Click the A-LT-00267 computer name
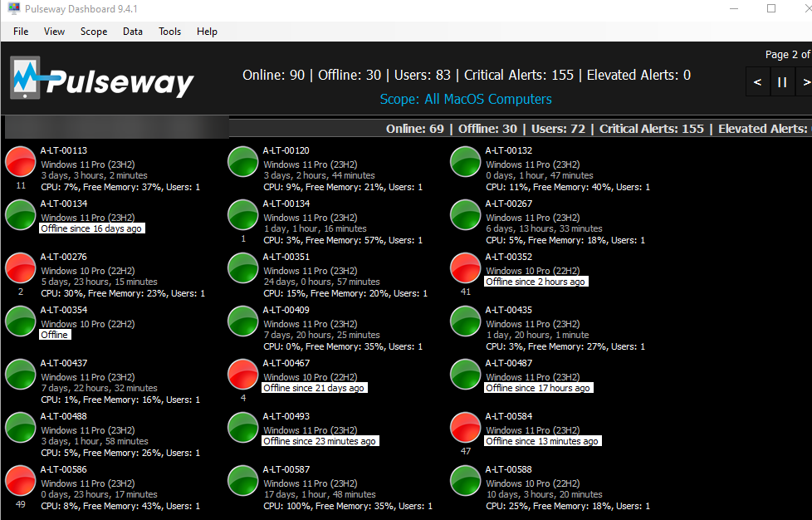 click(x=508, y=204)
